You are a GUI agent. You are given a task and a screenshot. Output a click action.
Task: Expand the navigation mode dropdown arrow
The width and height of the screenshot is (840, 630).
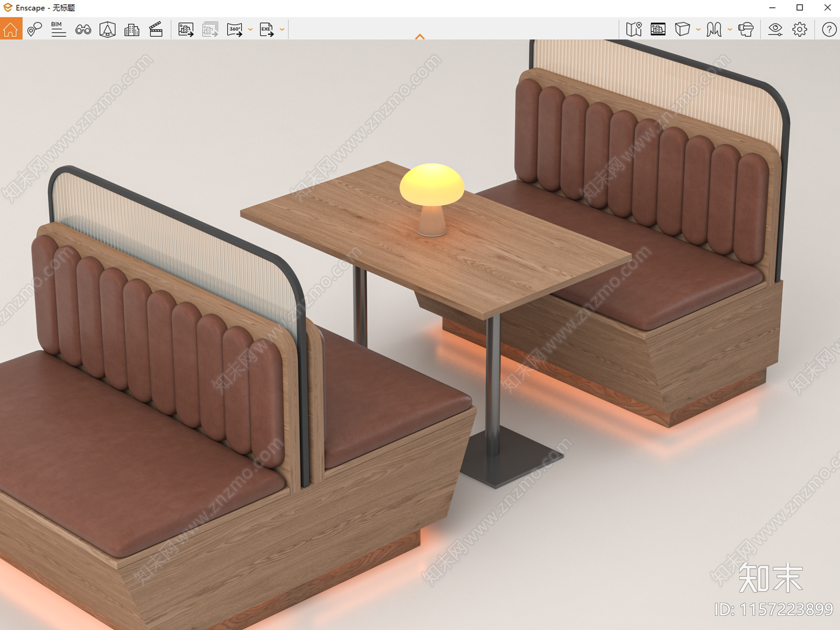click(x=730, y=29)
